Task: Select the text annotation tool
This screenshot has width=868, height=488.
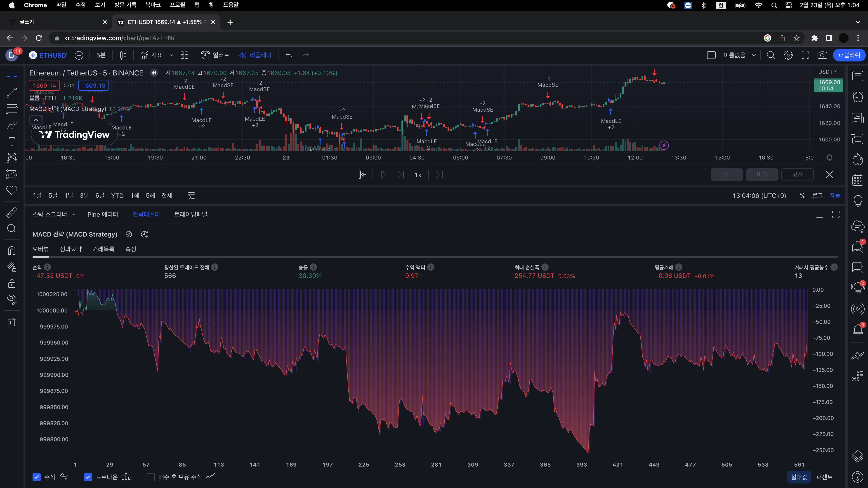Action: coord(12,142)
